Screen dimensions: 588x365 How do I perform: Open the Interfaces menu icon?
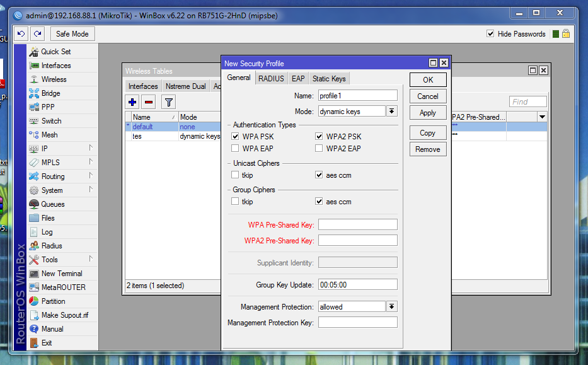(34, 66)
